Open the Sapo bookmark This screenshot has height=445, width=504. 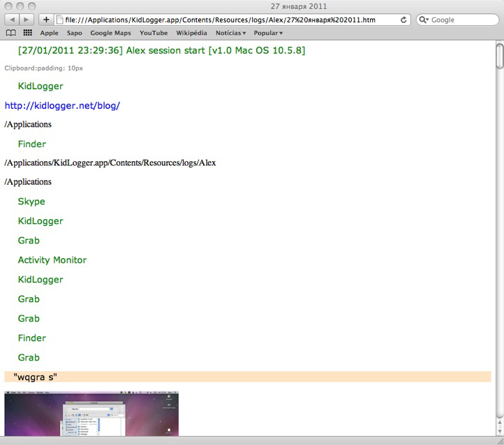(x=74, y=33)
